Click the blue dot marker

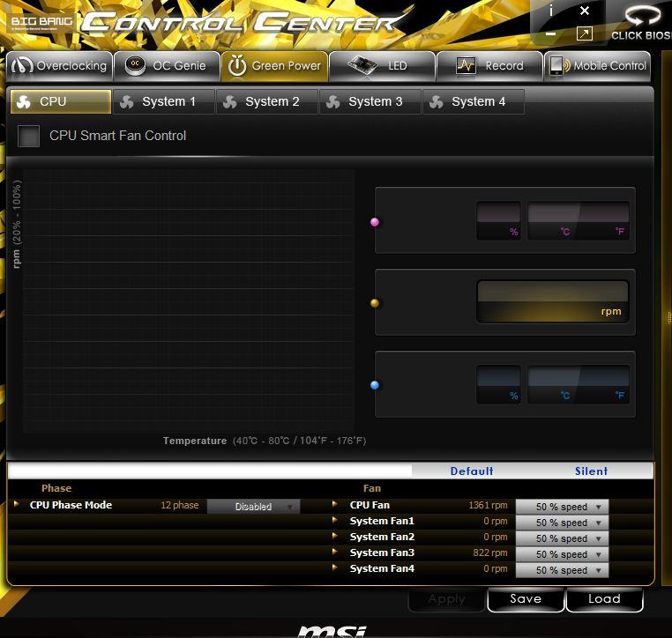375,385
